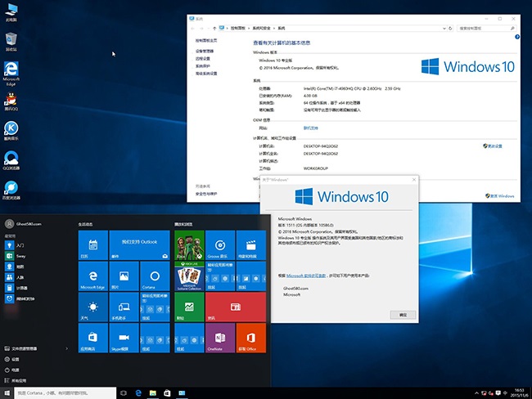
Task: Select This PC desktop icon
Action: (x=11, y=12)
